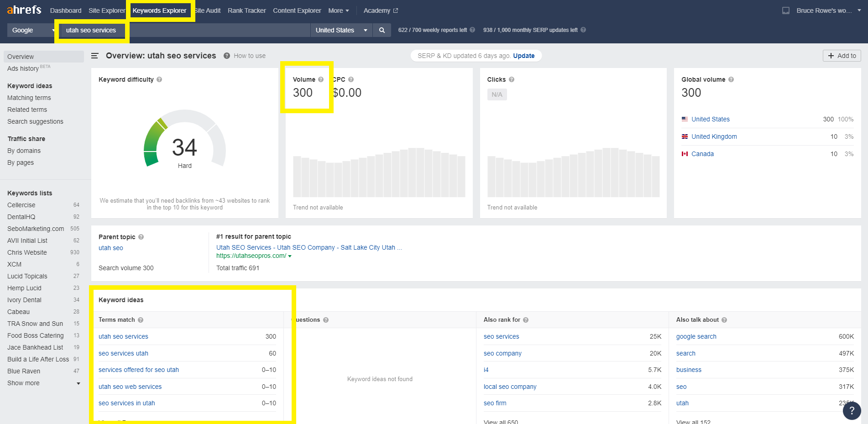
Task: Click the seo firm keyword
Action: (x=495, y=403)
